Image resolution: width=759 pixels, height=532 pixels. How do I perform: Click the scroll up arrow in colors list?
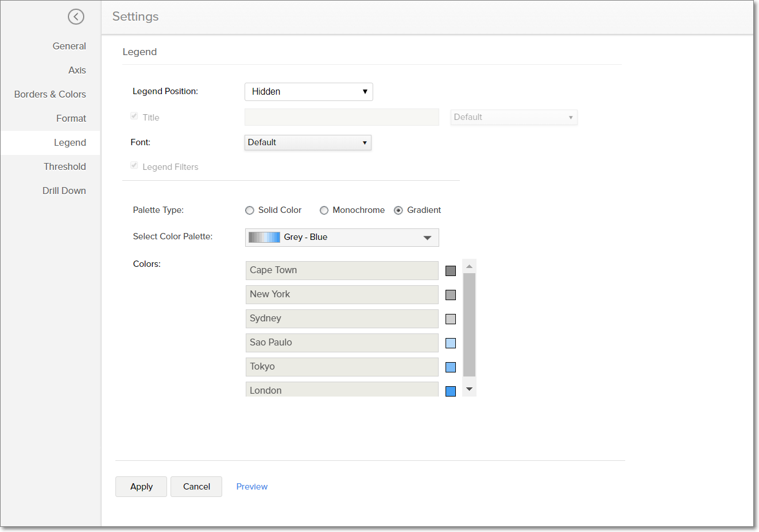click(x=469, y=266)
